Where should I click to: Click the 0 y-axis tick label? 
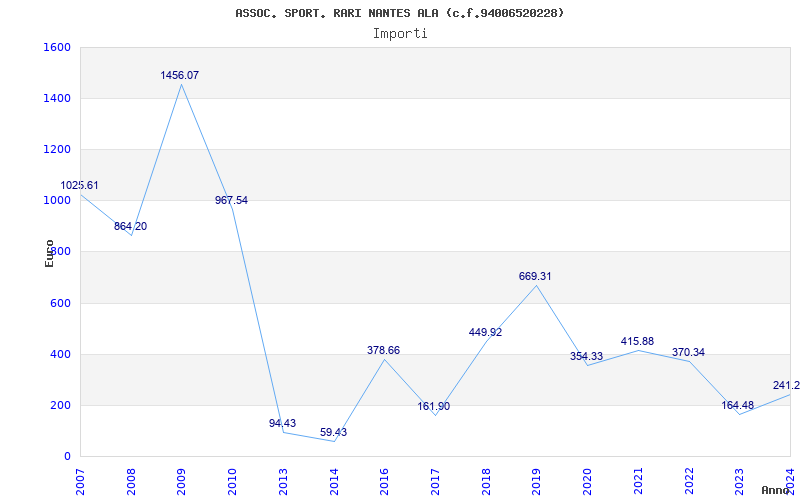coord(67,456)
